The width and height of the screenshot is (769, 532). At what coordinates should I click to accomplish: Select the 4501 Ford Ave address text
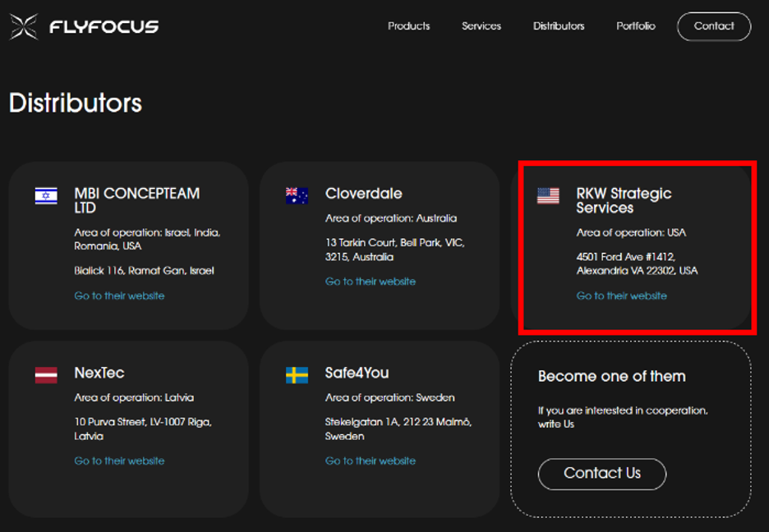pyautogui.click(x=637, y=264)
